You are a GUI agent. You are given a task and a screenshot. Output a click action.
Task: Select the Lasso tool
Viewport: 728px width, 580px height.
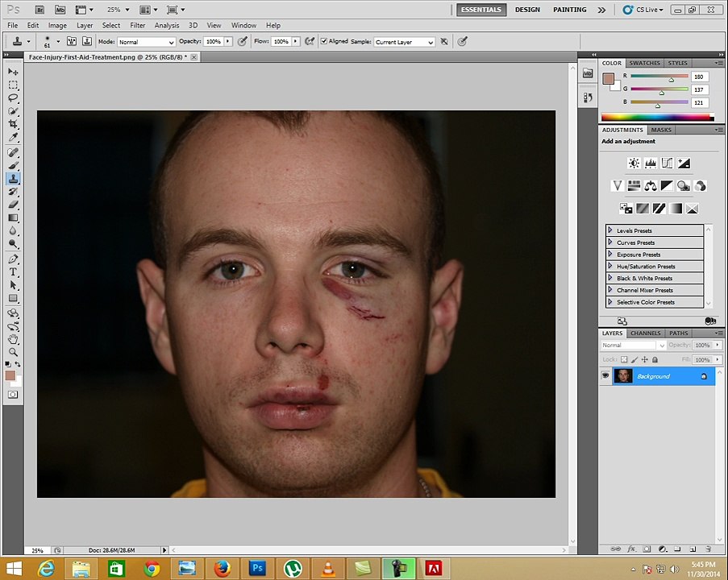coord(13,98)
